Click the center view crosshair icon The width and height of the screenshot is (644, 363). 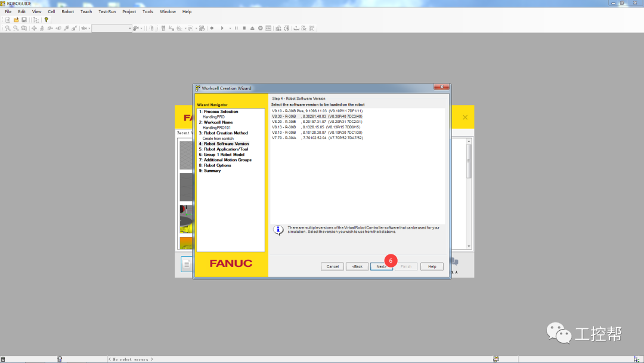click(34, 29)
